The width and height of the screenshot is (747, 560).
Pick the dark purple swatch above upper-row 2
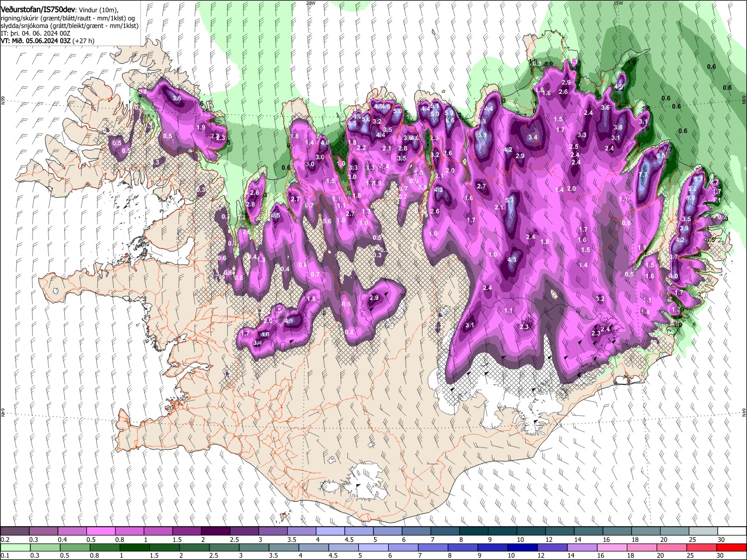click(x=215, y=531)
